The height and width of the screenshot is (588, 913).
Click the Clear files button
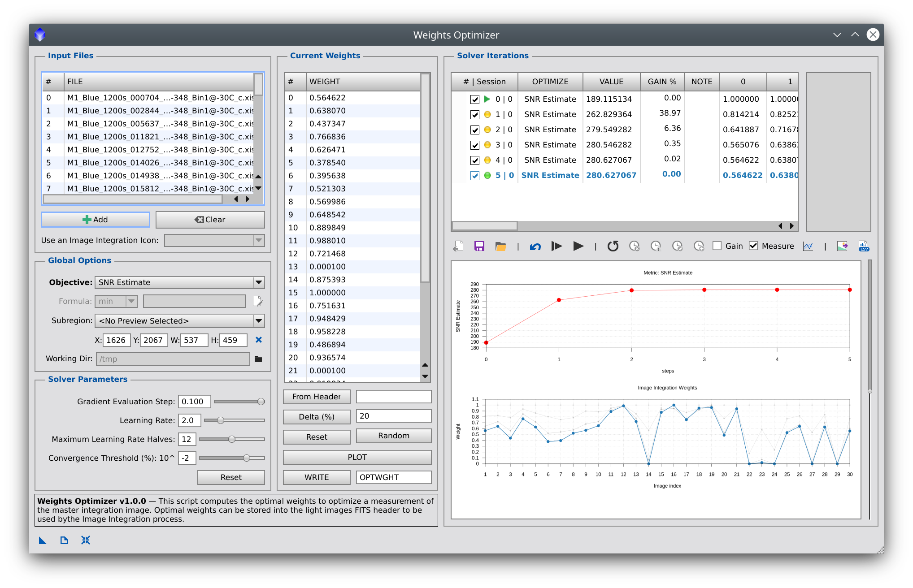tap(210, 220)
